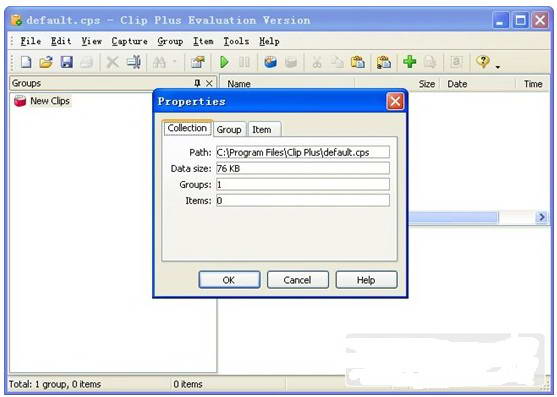Click the grey group icon beside New Group
This screenshot has height=397, width=557.
(291, 62)
